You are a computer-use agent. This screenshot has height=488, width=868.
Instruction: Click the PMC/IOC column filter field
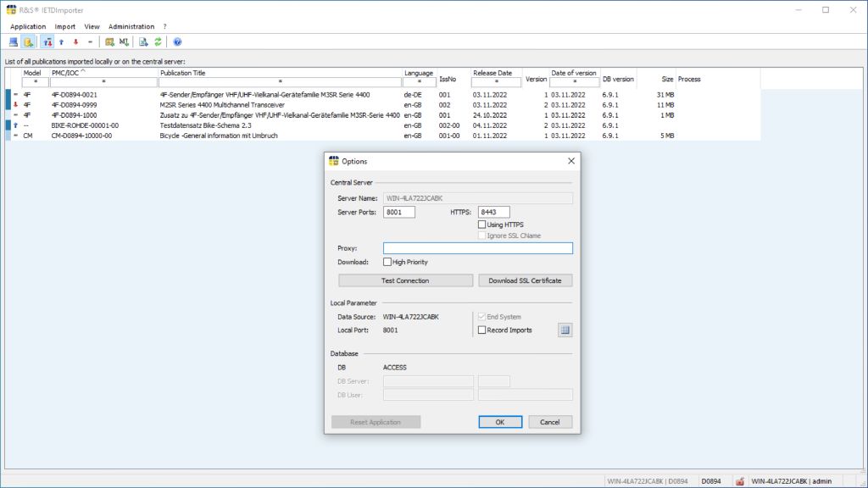coord(103,82)
